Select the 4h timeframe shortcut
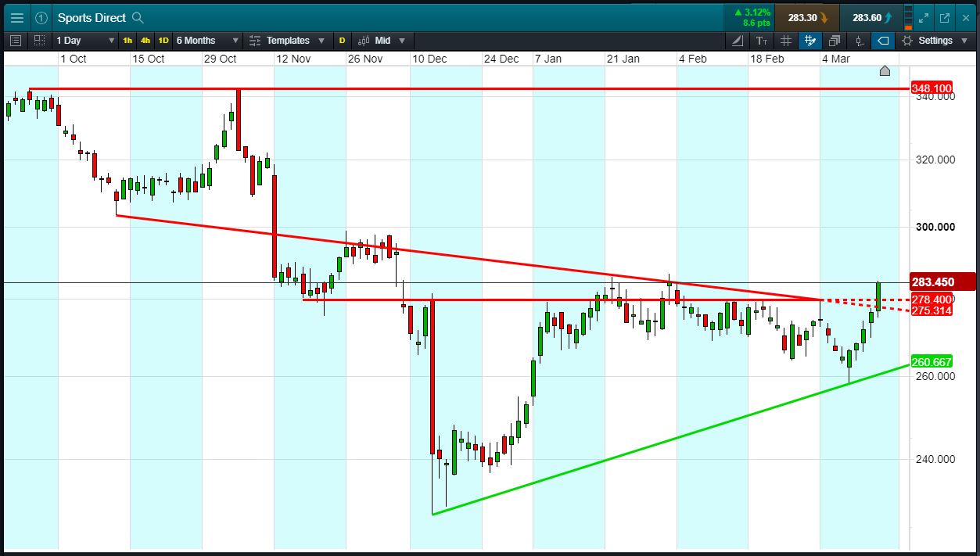Screen dimensions: 980x556 point(145,40)
